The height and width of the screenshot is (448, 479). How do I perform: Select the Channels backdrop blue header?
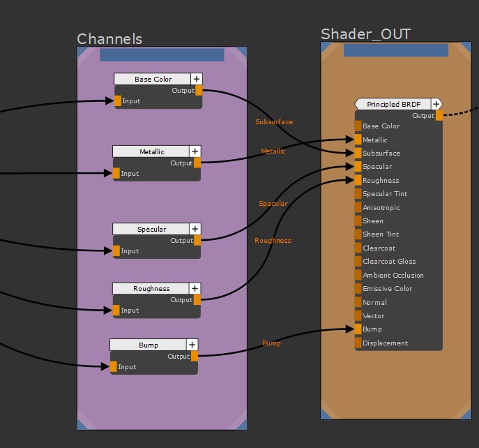pos(162,54)
